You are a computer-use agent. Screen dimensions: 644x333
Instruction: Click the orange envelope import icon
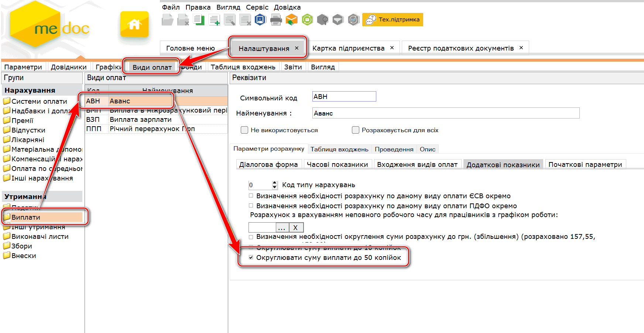(x=291, y=20)
